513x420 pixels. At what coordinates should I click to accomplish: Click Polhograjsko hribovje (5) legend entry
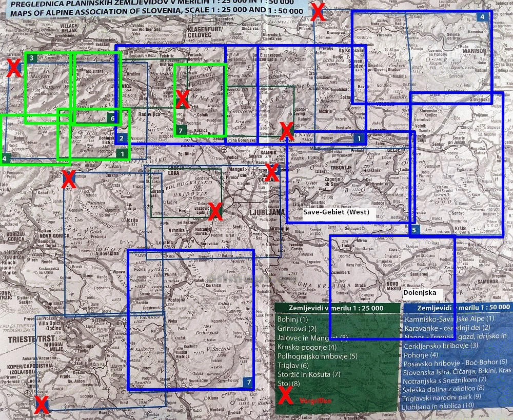point(317,356)
